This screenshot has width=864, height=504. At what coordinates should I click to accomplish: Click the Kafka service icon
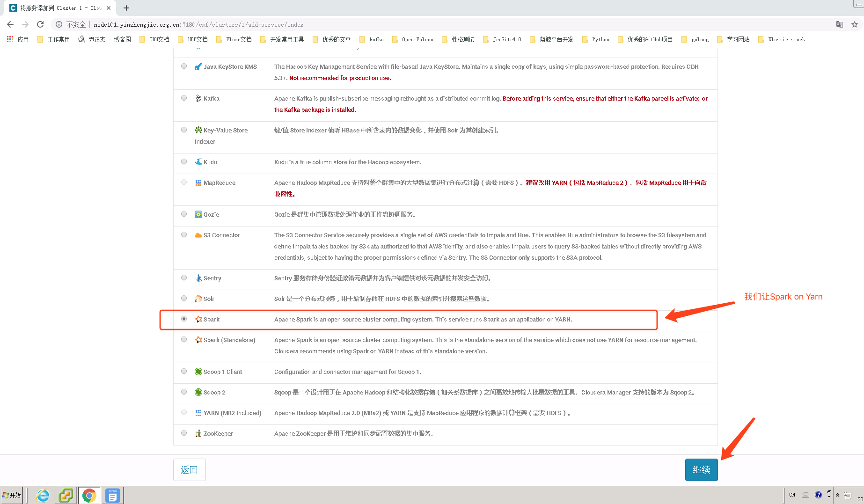[x=198, y=98]
